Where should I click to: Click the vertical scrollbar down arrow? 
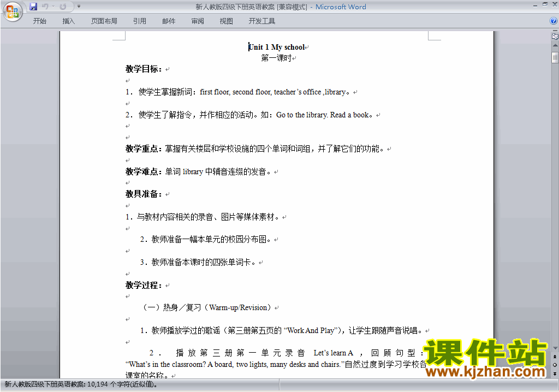tap(555, 348)
